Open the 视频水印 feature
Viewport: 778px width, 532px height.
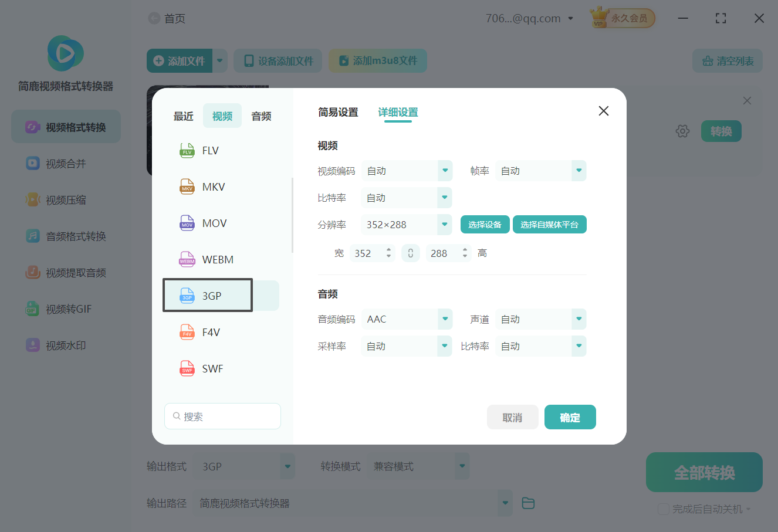[65, 345]
